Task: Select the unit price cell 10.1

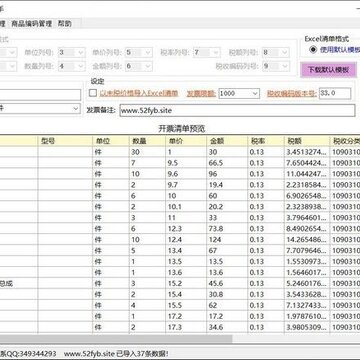Action: (186, 207)
